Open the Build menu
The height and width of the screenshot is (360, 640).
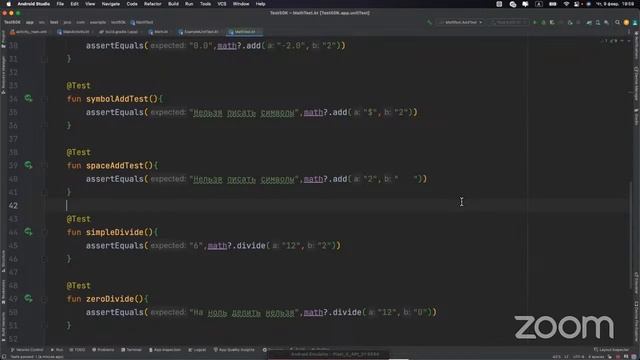173,4
